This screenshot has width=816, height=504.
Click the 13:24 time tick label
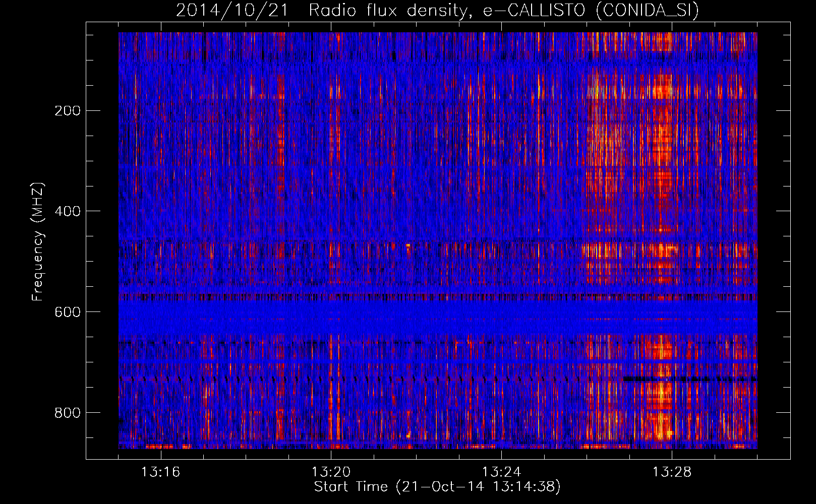coord(502,472)
